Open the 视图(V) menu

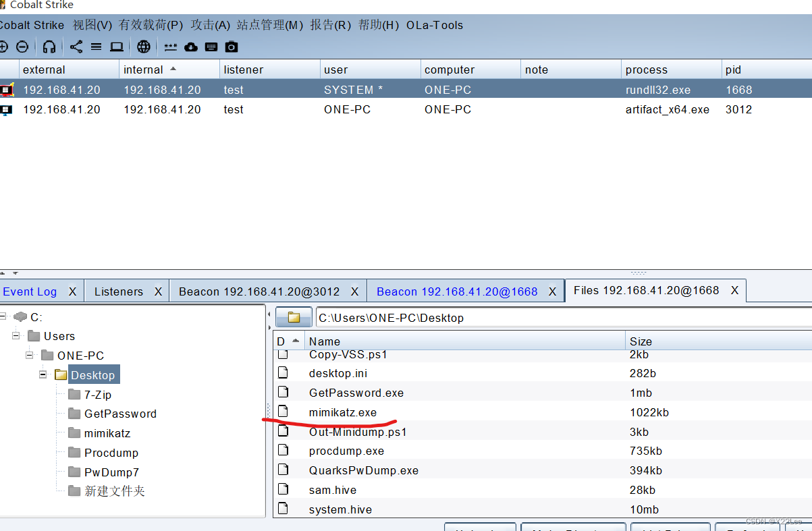click(x=92, y=25)
